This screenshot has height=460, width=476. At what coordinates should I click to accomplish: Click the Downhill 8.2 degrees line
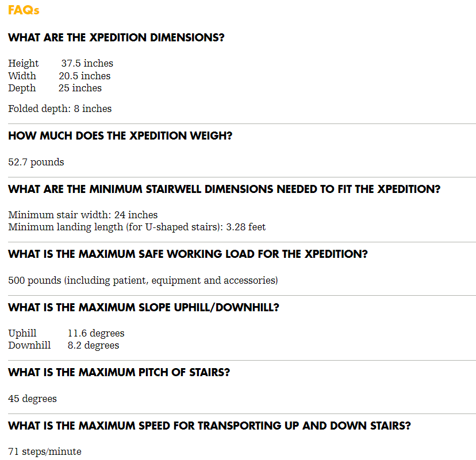tap(64, 346)
